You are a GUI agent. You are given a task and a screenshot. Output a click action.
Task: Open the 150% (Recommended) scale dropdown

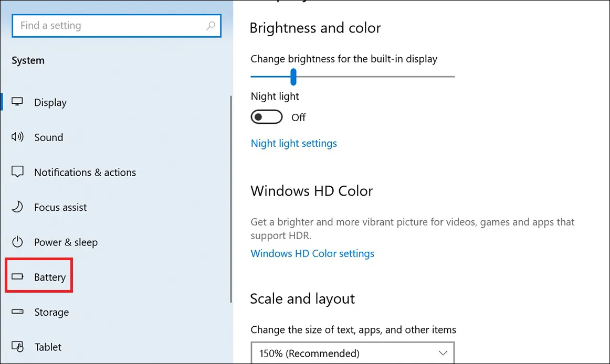tap(352, 353)
